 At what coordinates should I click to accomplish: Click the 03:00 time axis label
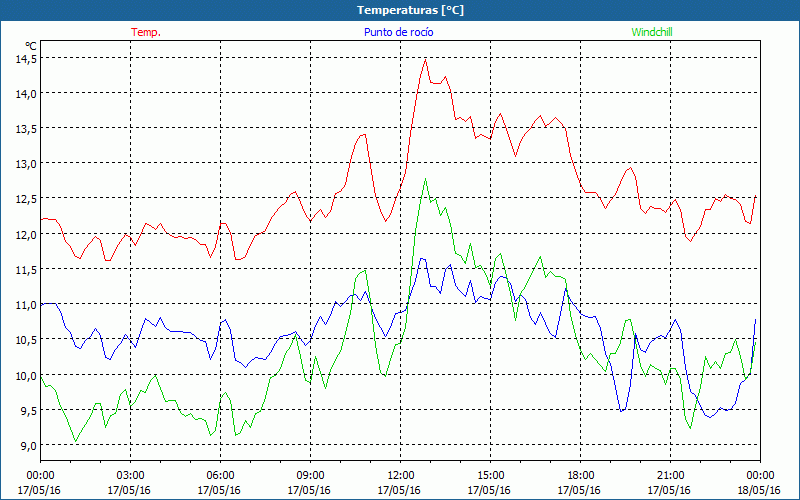pos(131,476)
